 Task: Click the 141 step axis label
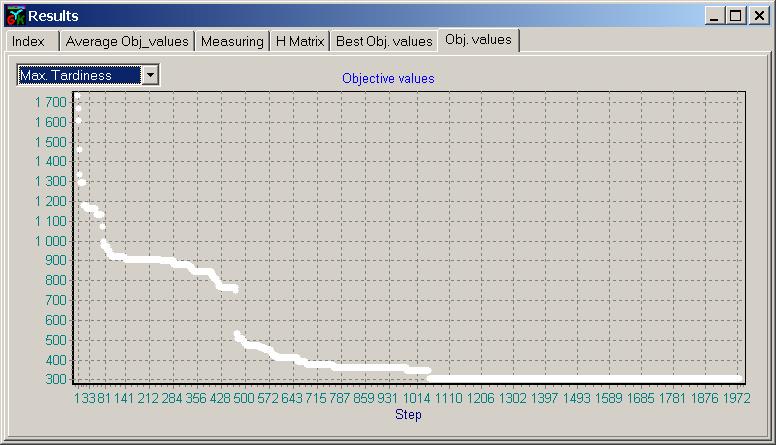pos(124,398)
